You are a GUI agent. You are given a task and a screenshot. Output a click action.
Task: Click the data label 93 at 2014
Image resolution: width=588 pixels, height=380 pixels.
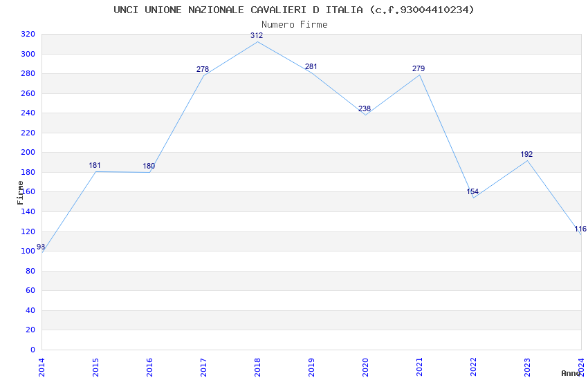coord(41,247)
